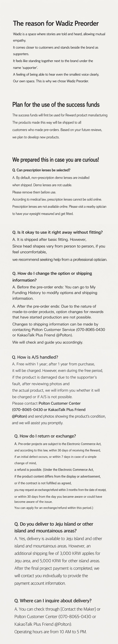Click '@Polton' bold KakaoTalk handle in A/S answer
This screenshot has width=118, height=644.
tap(19, 416)
